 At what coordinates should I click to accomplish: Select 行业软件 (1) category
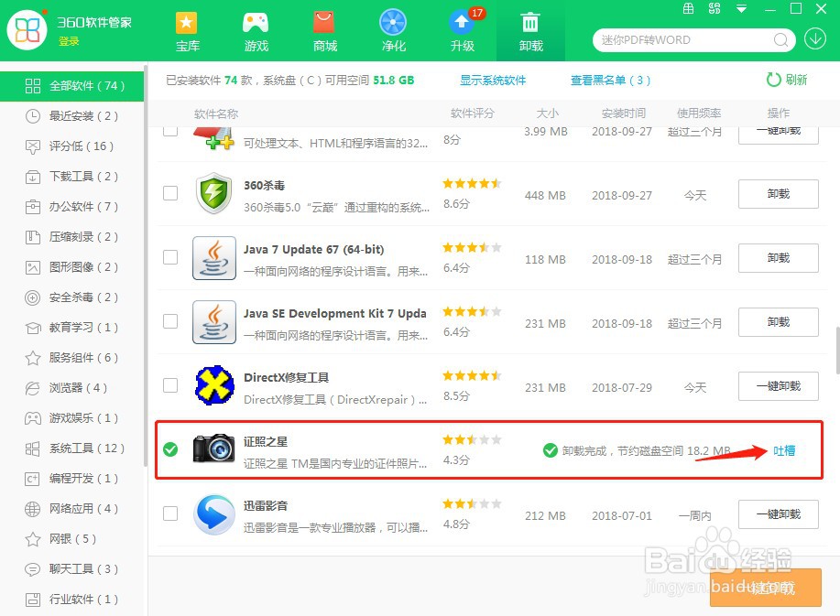click(x=71, y=599)
